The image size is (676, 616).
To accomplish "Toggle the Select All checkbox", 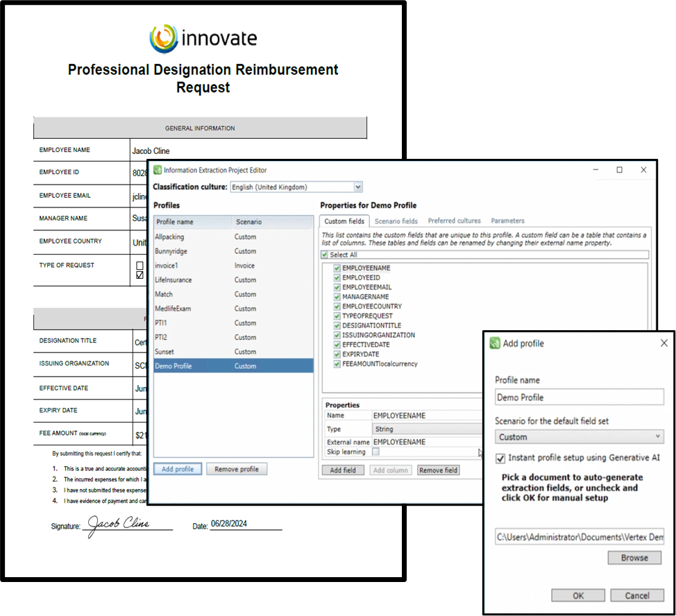I will (324, 255).
